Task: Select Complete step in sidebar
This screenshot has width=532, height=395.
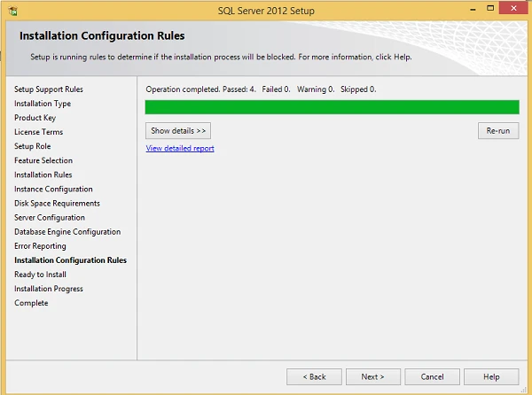Action: click(31, 303)
